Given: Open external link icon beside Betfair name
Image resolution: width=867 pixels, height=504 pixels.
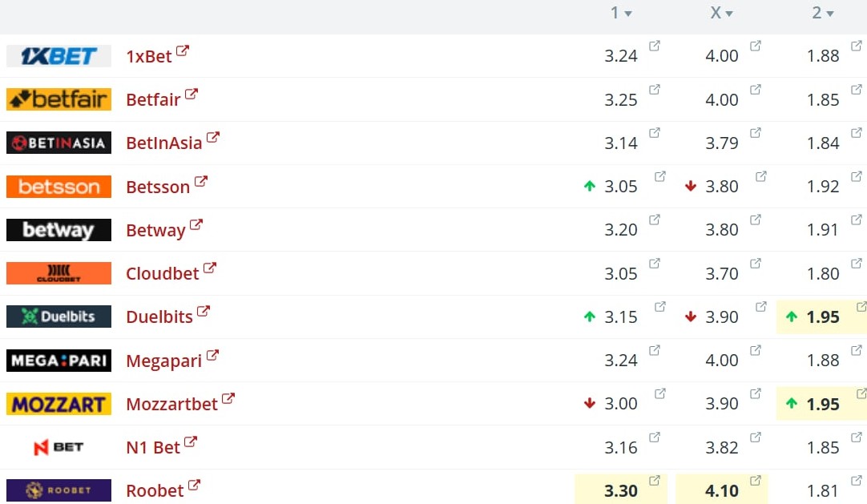Looking at the screenshot, I should (192, 94).
